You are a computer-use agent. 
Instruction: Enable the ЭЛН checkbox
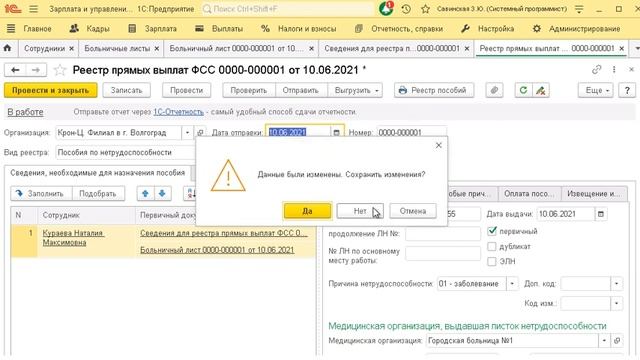(x=492, y=261)
